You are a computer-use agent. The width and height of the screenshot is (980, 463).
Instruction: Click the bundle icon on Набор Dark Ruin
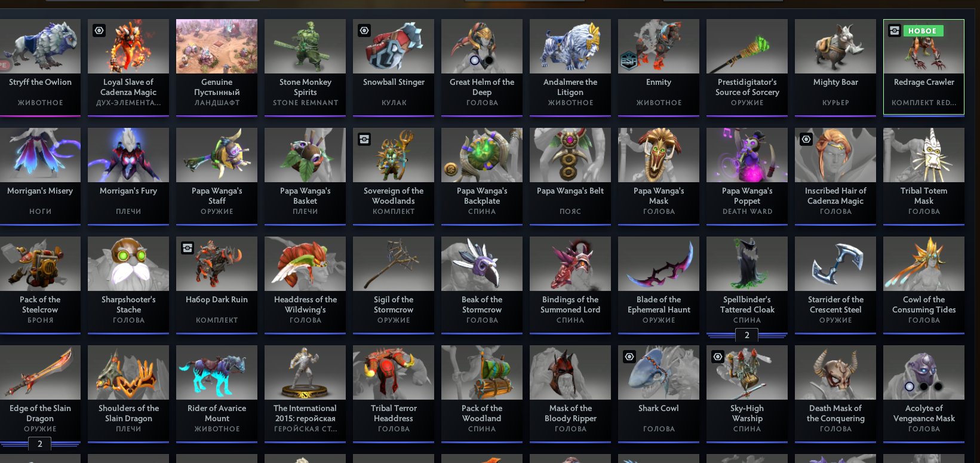point(188,248)
